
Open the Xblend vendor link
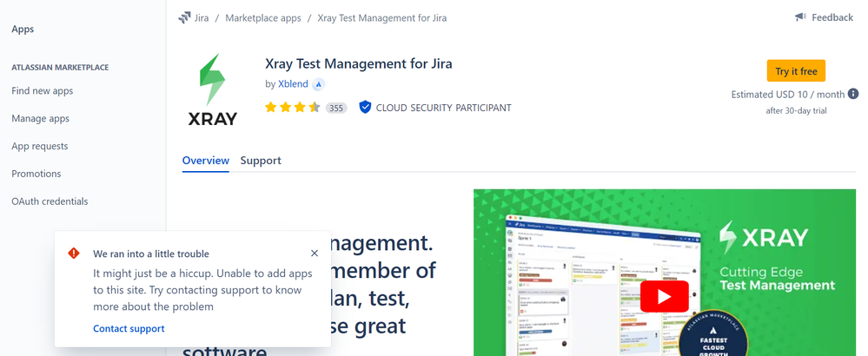292,84
